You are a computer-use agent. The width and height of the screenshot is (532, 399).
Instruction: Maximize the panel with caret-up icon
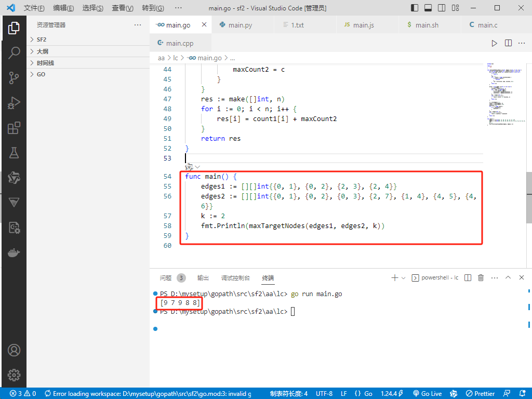[x=508, y=277]
